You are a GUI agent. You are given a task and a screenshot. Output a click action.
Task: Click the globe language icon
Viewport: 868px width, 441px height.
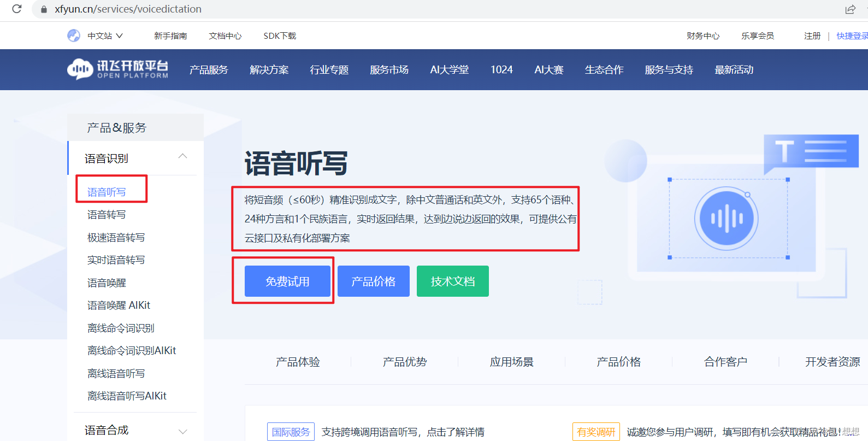click(x=74, y=36)
